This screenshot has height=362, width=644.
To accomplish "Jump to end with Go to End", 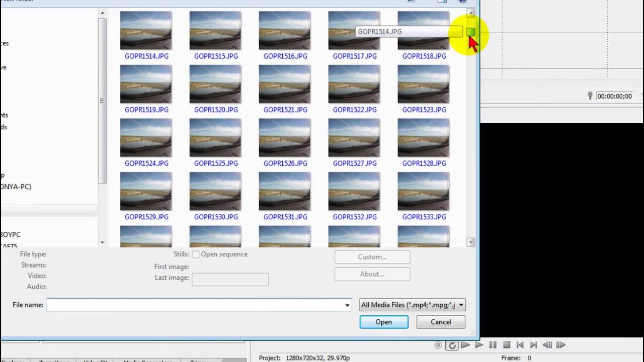I will click(x=534, y=345).
